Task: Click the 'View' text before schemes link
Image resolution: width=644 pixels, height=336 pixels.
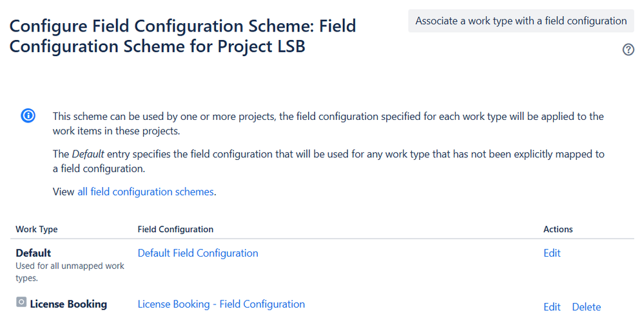Action: [x=63, y=192]
